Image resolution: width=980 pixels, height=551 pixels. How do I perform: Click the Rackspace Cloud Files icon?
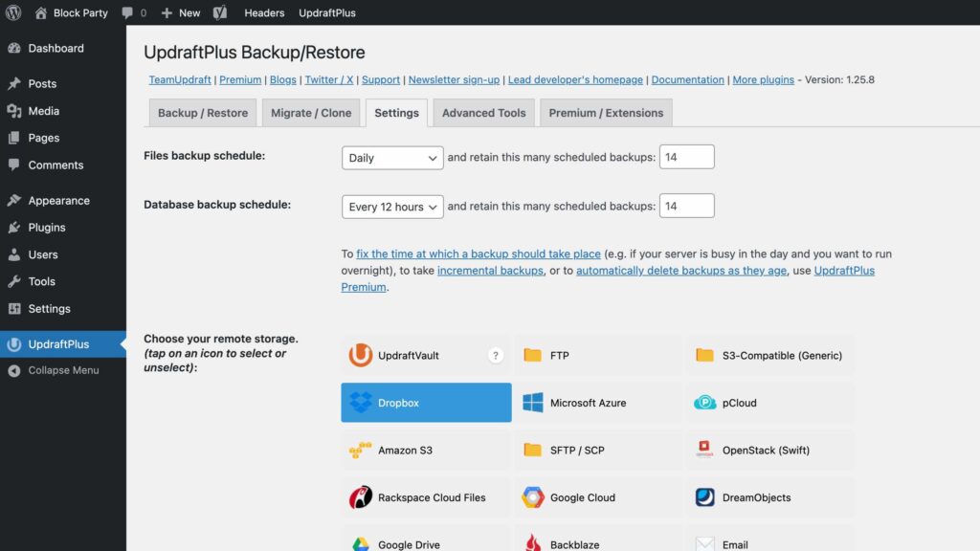425,497
